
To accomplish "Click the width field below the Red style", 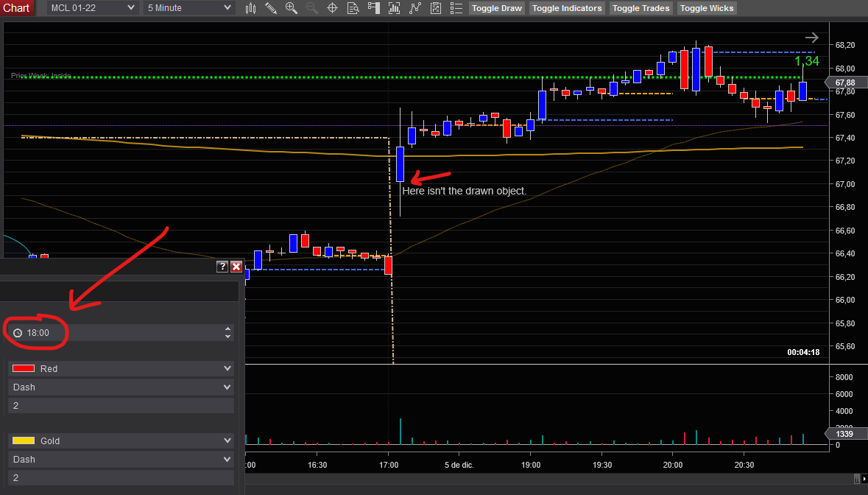I will [x=121, y=406].
